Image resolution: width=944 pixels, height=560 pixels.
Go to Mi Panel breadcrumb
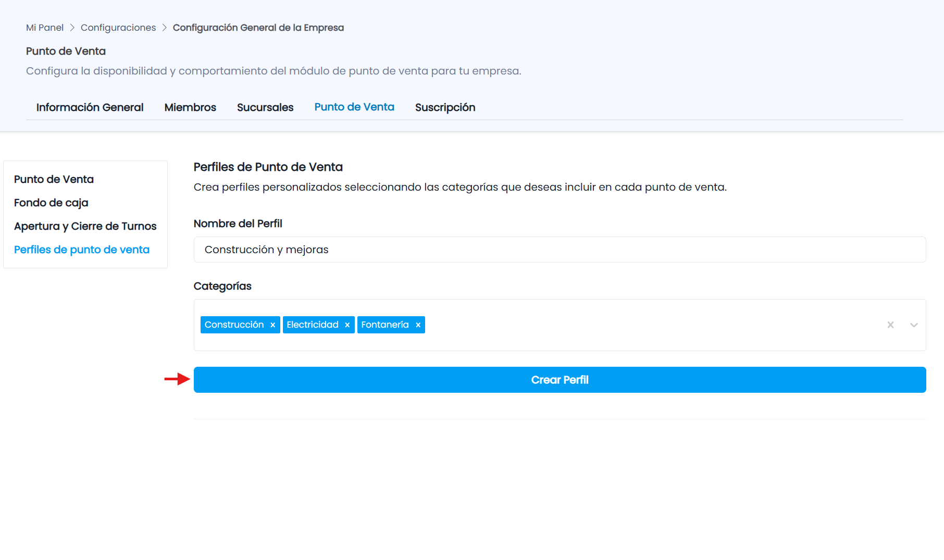point(45,28)
